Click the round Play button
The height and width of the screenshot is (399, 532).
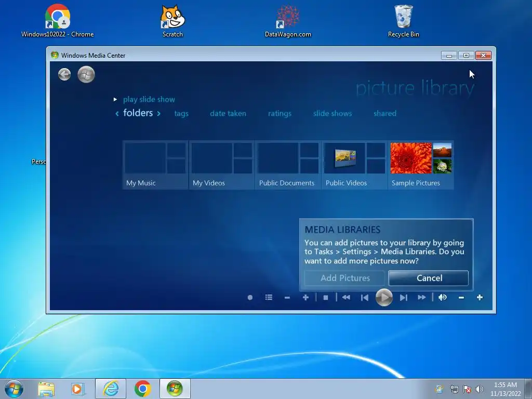click(x=384, y=298)
